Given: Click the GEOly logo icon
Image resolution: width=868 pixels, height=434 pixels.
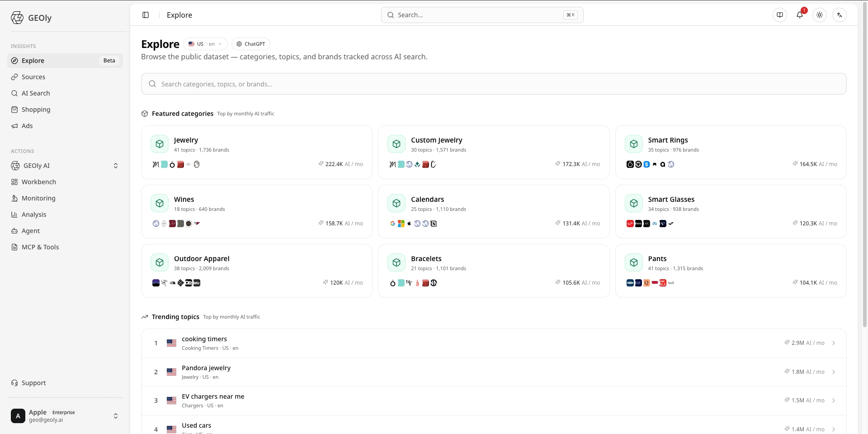Looking at the screenshot, I should 17,18.
